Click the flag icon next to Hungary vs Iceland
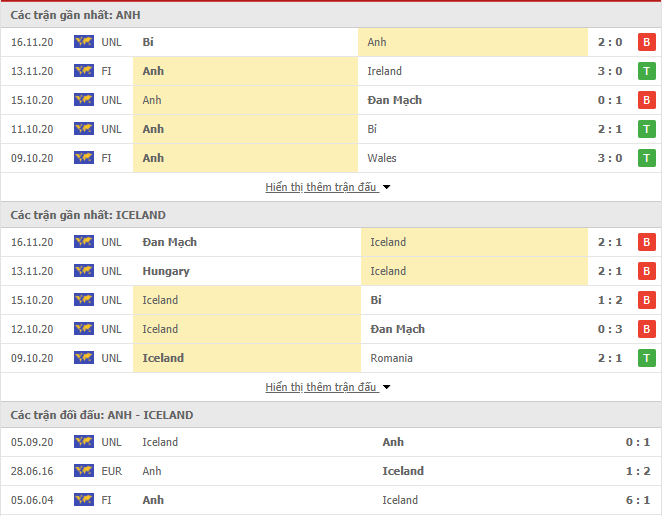 coord(84,271)
